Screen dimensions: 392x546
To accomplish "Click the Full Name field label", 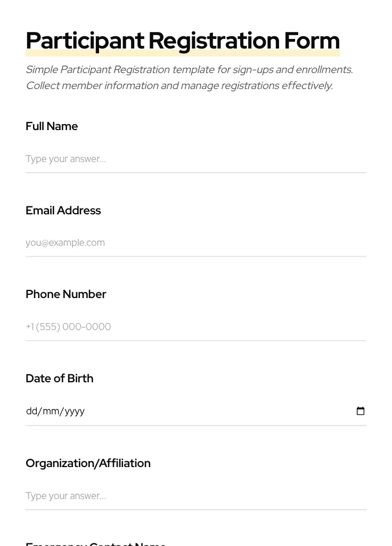I will [52, 126].
